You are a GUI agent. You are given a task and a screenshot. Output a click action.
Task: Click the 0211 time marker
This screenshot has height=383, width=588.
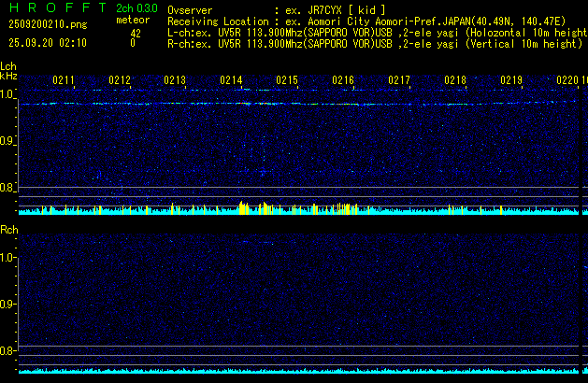click(x=64, y=80)
